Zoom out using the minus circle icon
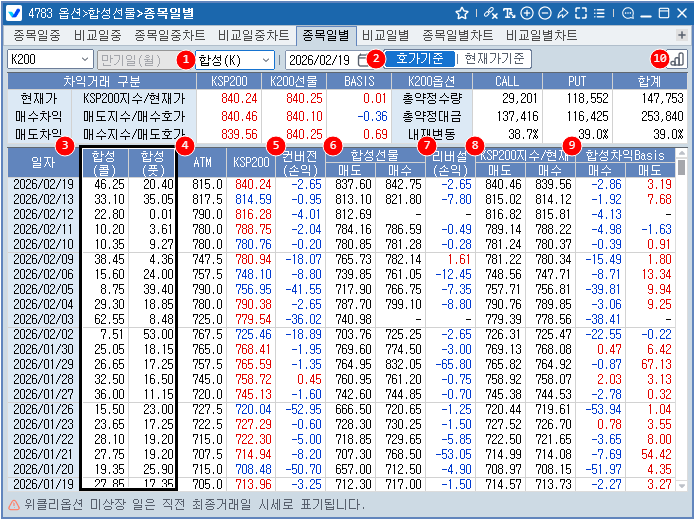 click(x=544, y=13)
